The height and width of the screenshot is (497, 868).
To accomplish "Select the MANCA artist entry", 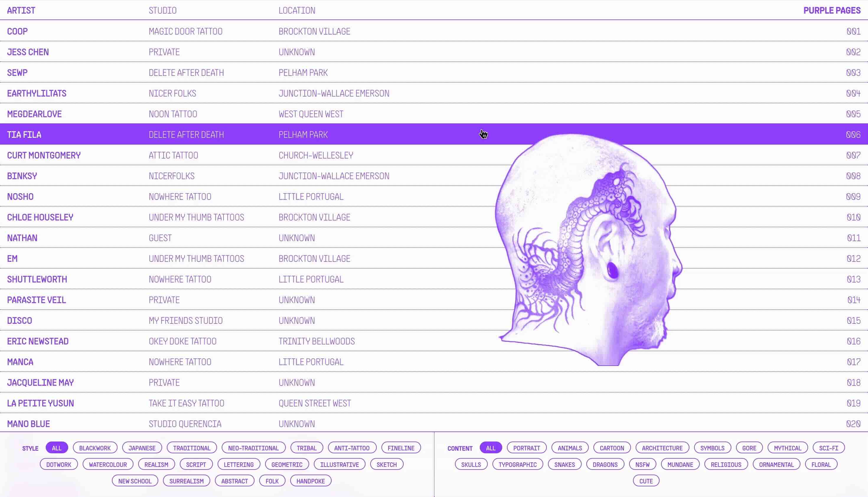I will point(434,362).
